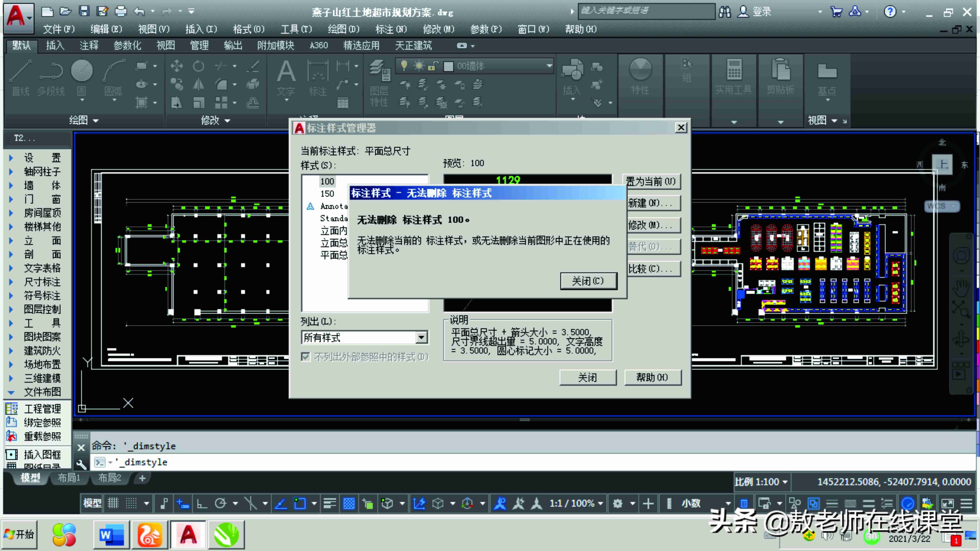This screenshot has height=551, width=980.
Task: Click the command line input field
Action: click(533, 462)
